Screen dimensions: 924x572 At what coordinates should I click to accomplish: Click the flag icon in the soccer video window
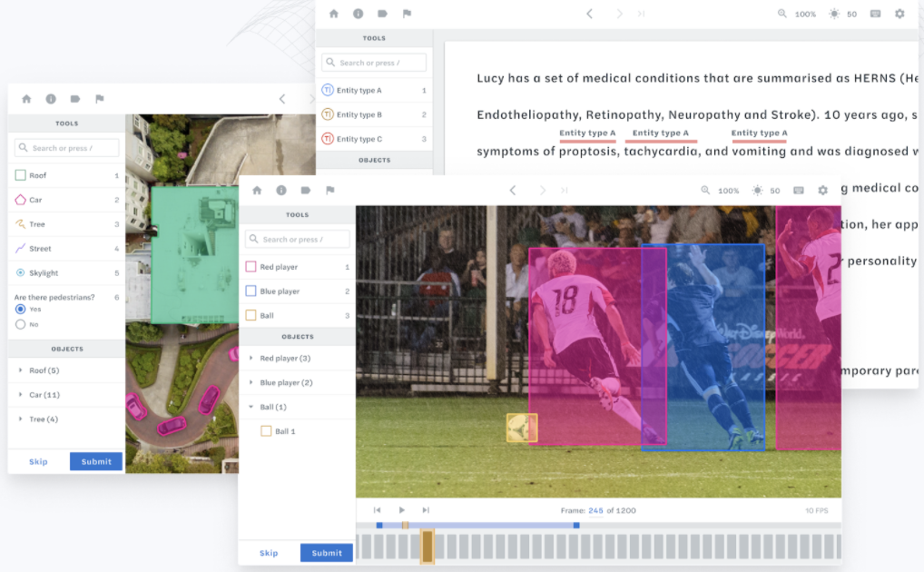pos(329,191)
